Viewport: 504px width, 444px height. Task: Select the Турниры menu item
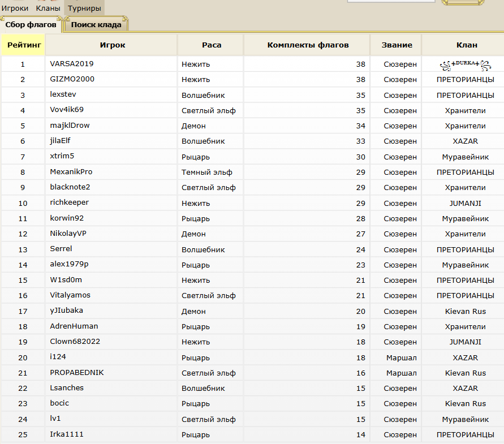84,8
